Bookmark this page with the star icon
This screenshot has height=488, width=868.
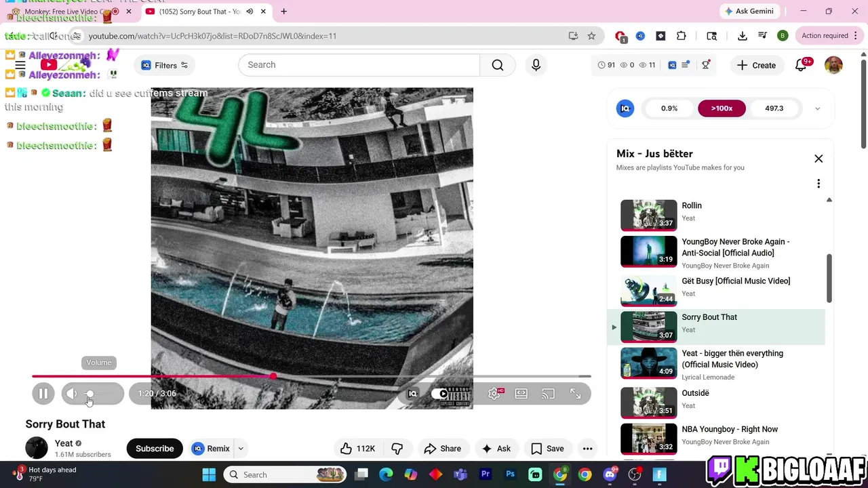click(591, 36)
